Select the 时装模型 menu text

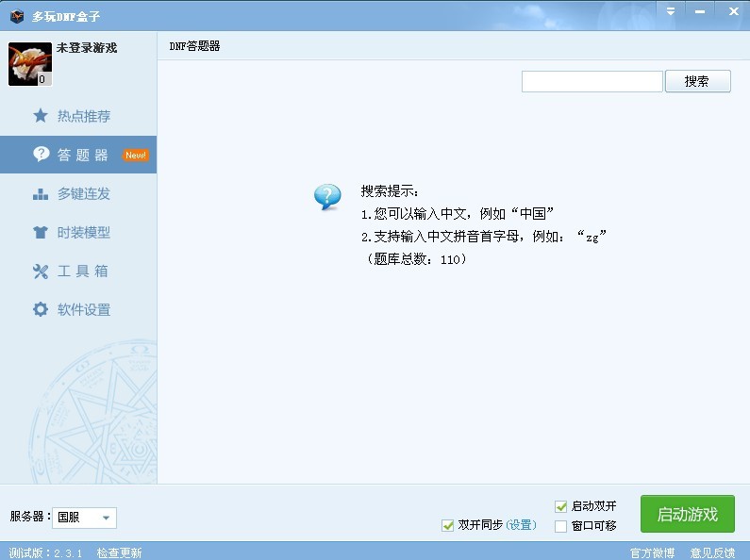point(84,232)
